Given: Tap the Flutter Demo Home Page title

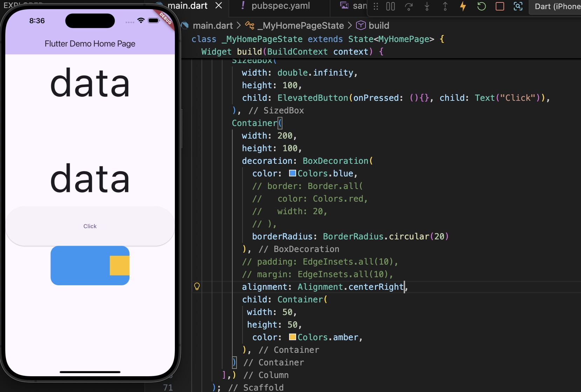Looking at the screenshot, I should [x=90, y=44].
